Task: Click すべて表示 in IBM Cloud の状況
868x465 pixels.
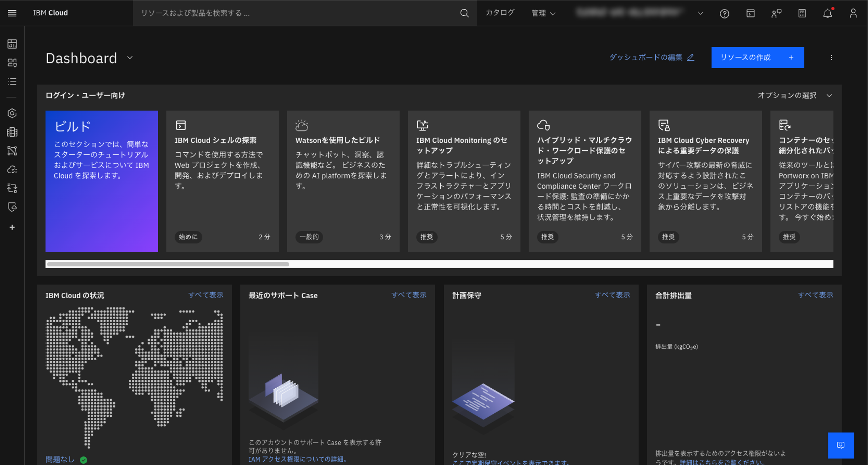Action: (x=206, y=295)
